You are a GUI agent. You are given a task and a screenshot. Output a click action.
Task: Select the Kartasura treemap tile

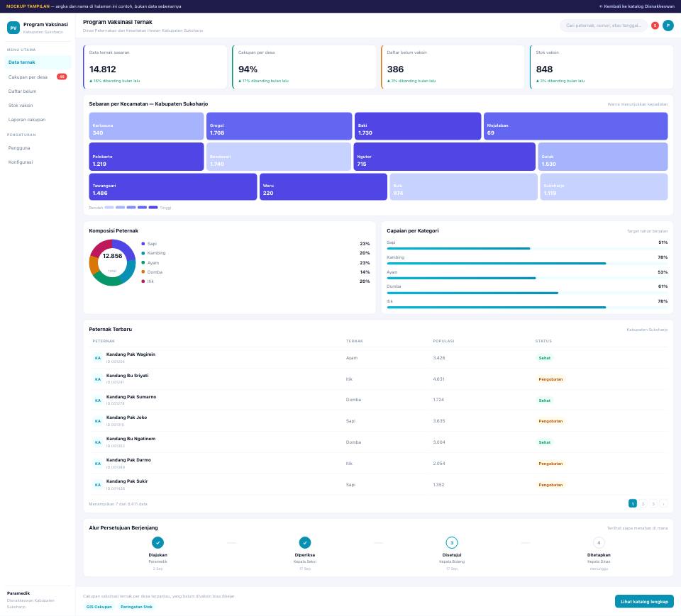146,126
